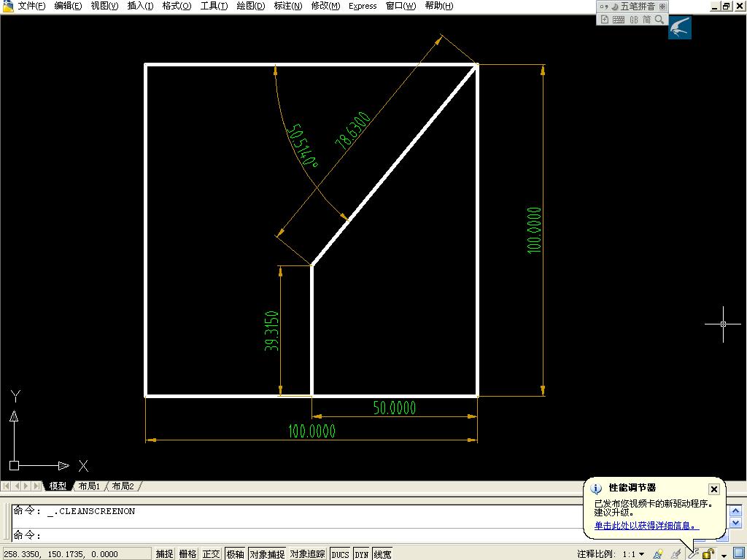Open the 编辑(E) menu
747x560 pixels.
68,6
